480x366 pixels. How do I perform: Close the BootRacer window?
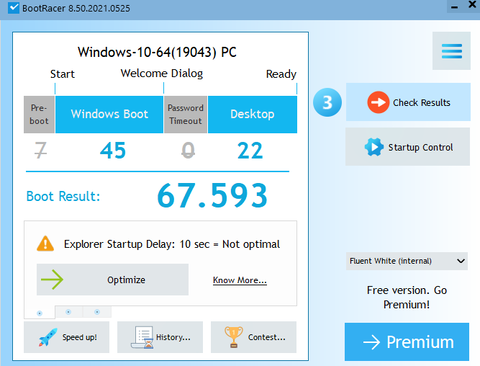pyautogui.click(x=472, y=5)
